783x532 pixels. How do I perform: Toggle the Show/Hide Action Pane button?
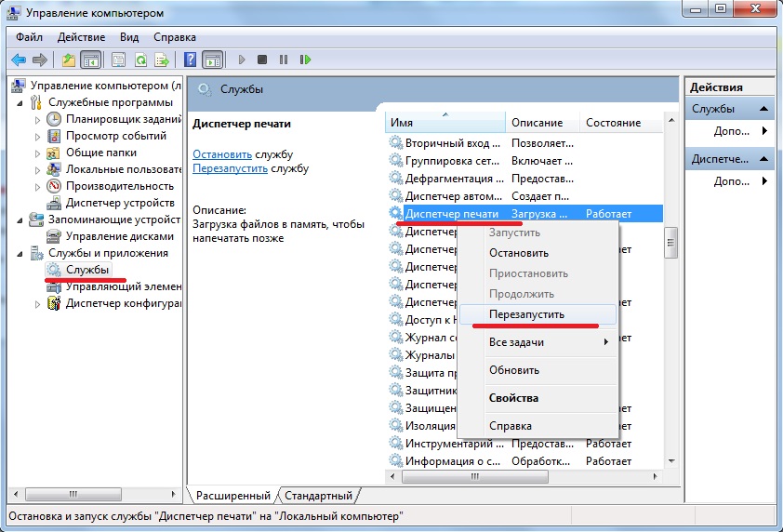click(x=212, y=60)
